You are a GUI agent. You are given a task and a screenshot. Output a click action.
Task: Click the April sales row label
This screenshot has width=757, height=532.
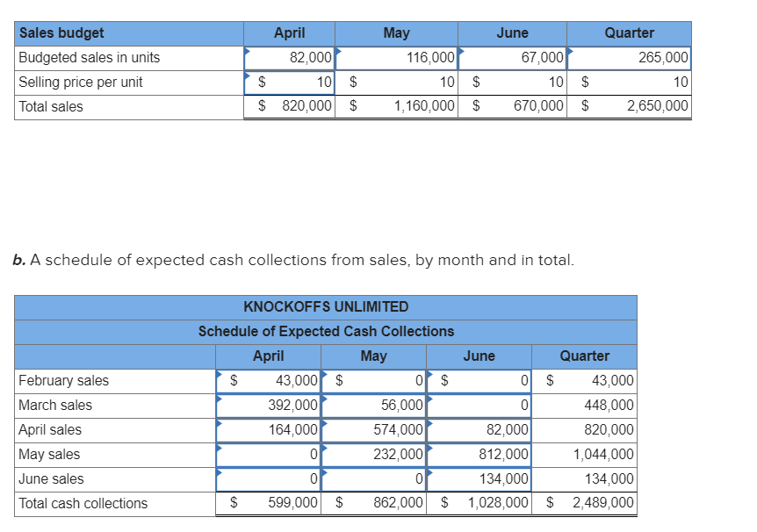click(50, 430)
